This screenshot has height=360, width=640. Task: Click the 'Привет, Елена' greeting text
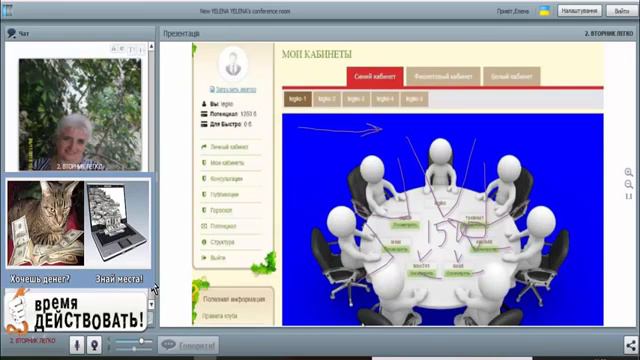coord(513,11)
